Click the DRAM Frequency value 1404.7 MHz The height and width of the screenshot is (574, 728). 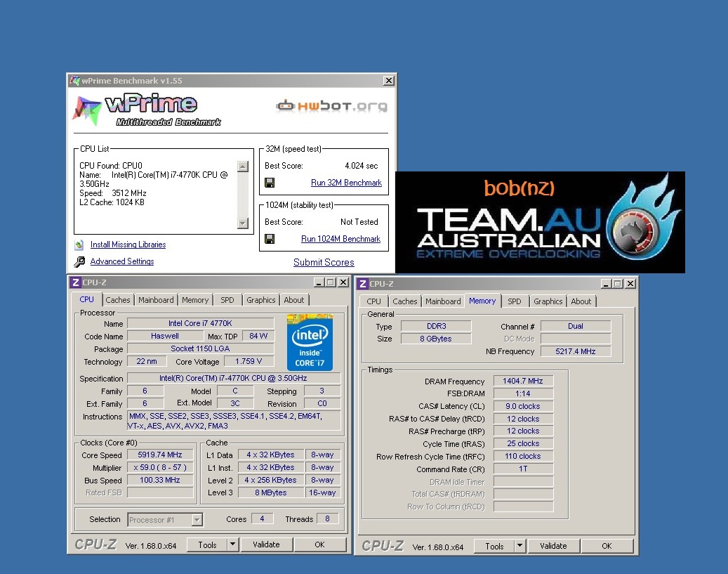coord(523,381)
